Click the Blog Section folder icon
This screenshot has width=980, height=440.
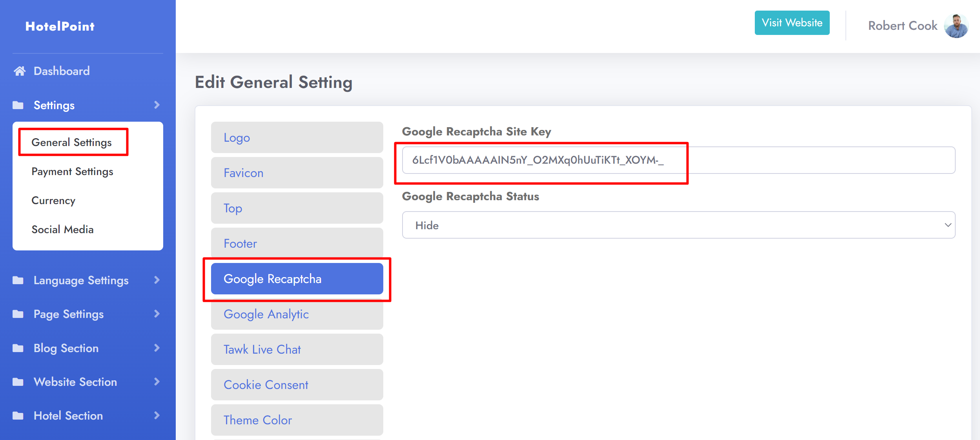pyautogui.click(x=18, y=348)
